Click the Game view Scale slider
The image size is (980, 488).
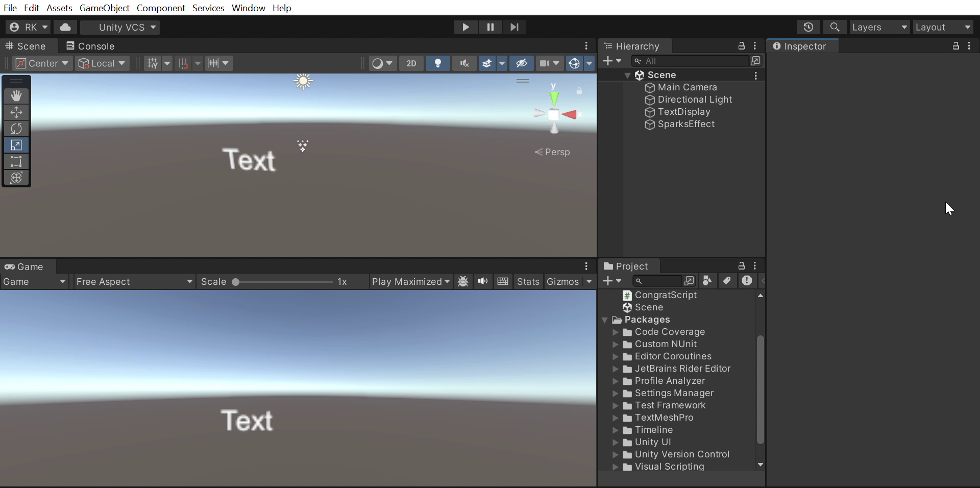pos(283,282)
